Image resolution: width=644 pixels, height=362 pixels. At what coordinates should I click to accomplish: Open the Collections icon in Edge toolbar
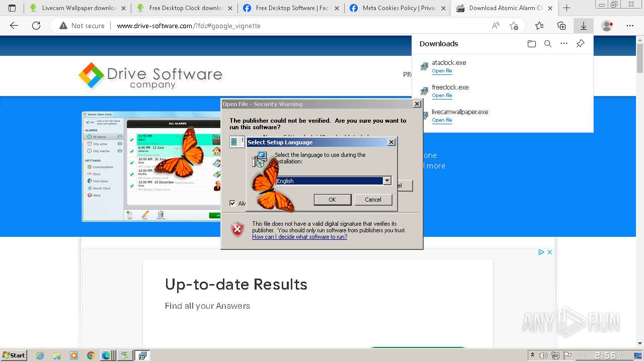561,26
